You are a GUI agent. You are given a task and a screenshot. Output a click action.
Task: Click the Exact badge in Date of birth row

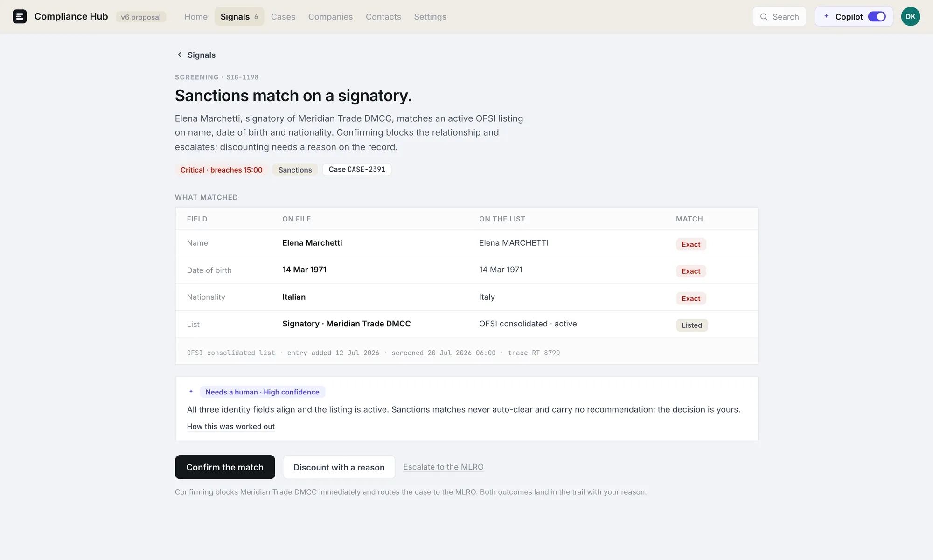(x=691, y=271)
